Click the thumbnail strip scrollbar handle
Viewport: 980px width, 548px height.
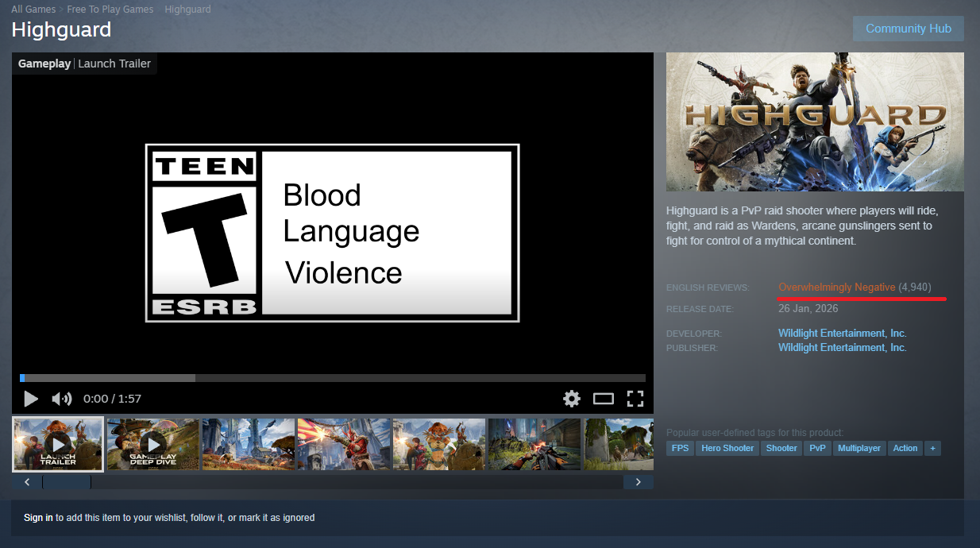click(x=67, y=482)
